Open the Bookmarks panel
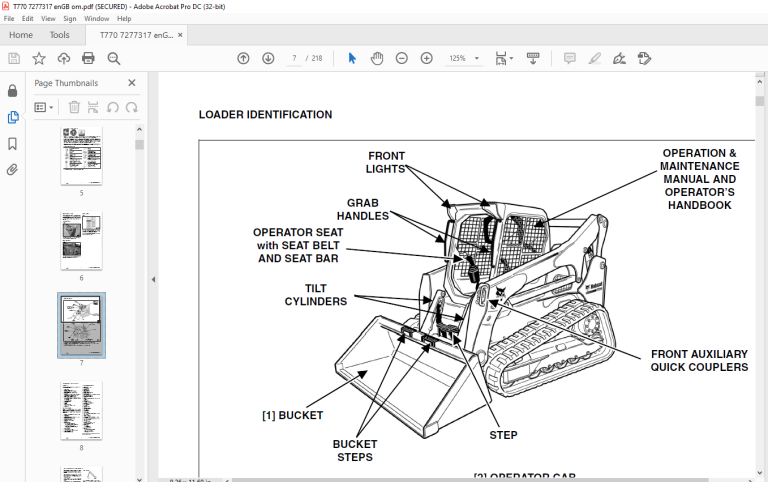 13,144
